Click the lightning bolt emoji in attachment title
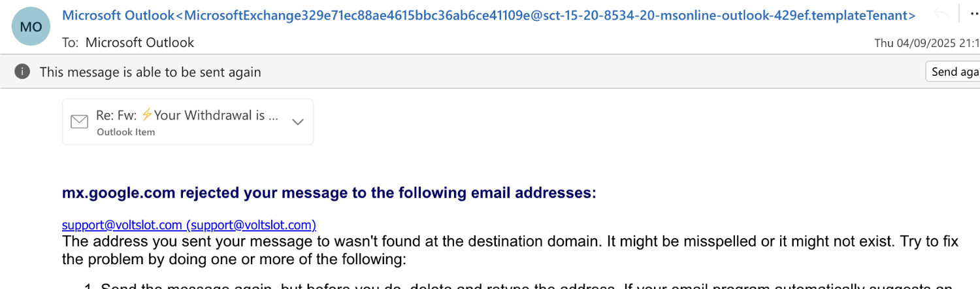 pyautogui.click(x=147, y=115)
